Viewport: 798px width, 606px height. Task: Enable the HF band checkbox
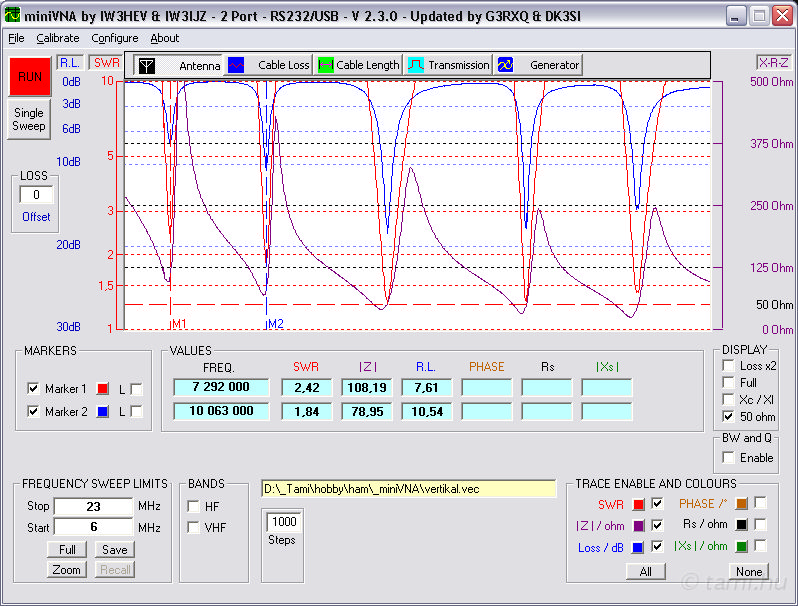coord(193,506)
